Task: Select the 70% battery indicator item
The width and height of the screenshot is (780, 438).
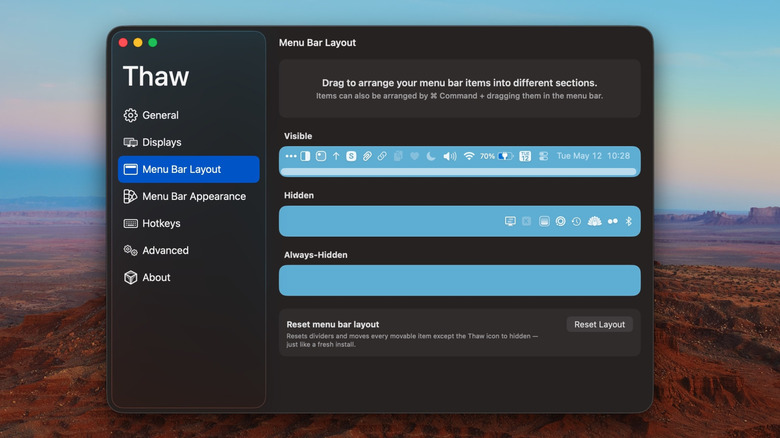Action: click(496, 156)
